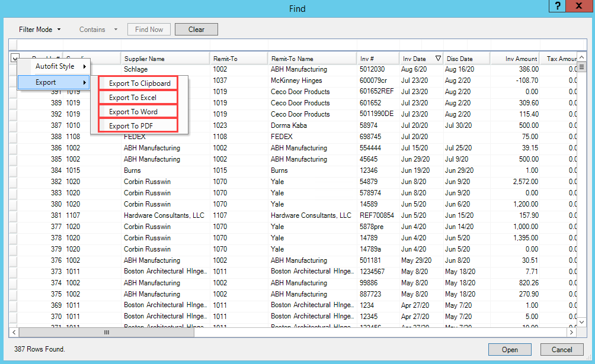The width and height of the screenshot is (595, 364).
Task: Click the horizontal scrollbar left arrow
Action: (14, 333)
